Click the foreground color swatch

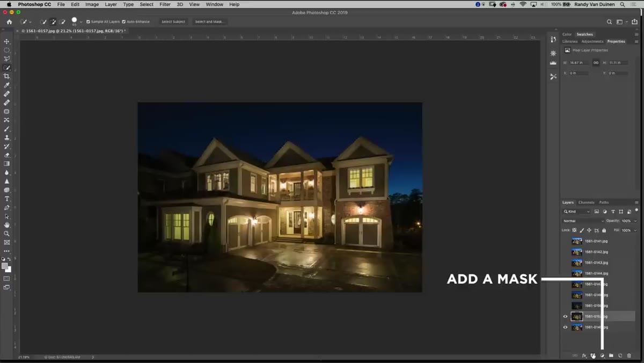pos(5,266)
